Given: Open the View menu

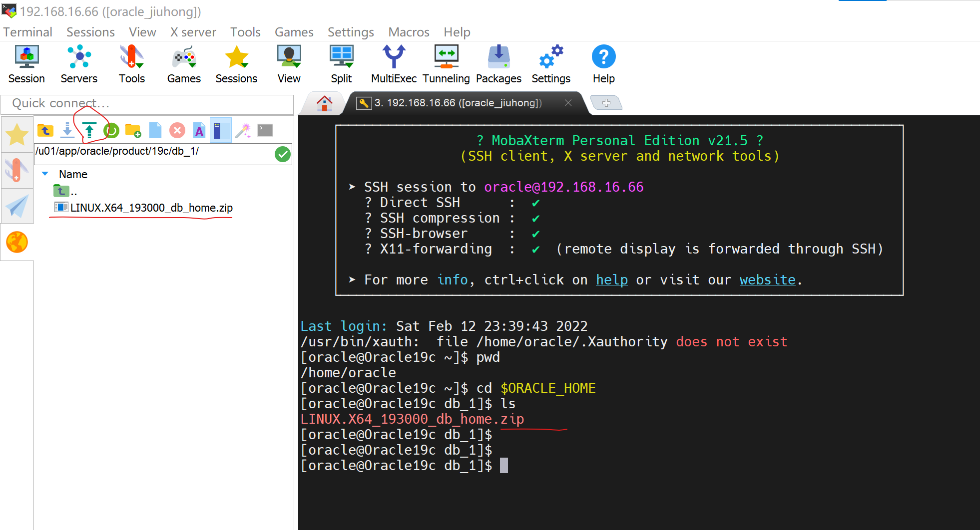Looking at the screenshot, I should tap(142, 32).
